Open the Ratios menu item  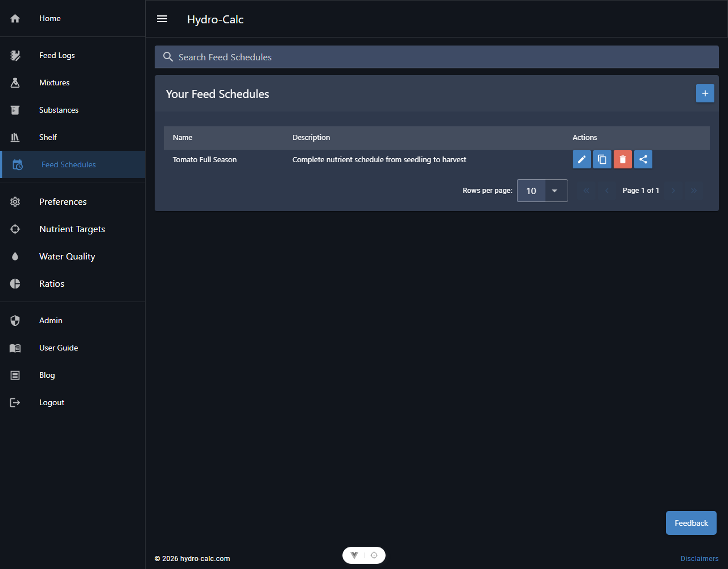click(x=73, y=284)
